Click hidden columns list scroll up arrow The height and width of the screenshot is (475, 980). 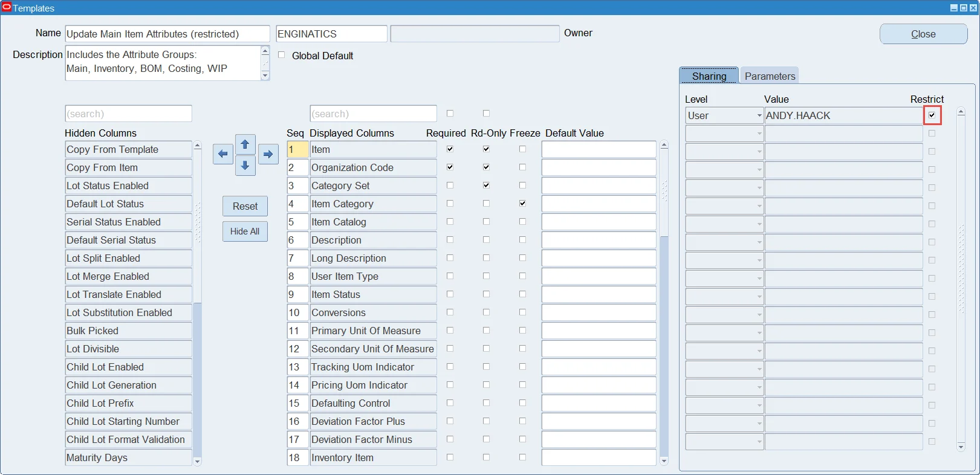(197, 146)
